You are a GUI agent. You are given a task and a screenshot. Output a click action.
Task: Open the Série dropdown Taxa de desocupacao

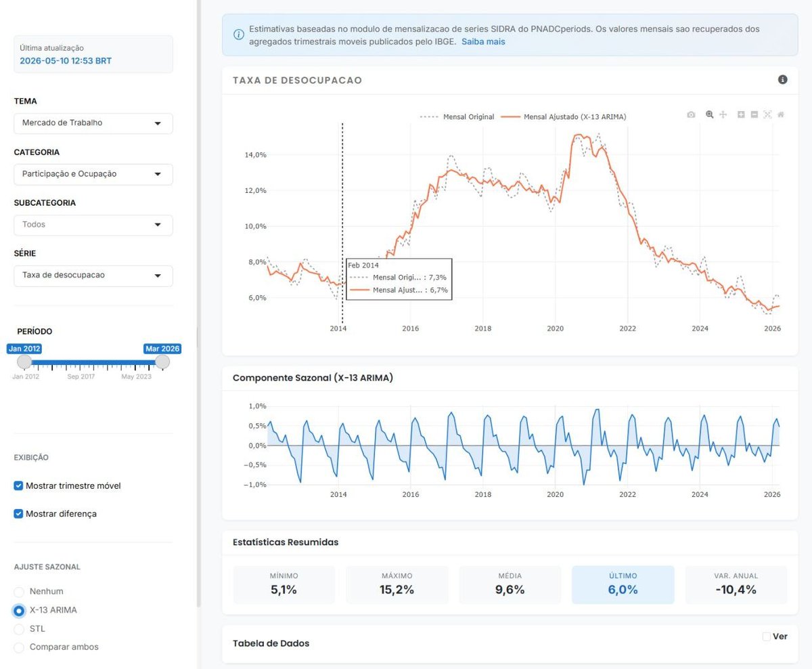tap(93, 276)
